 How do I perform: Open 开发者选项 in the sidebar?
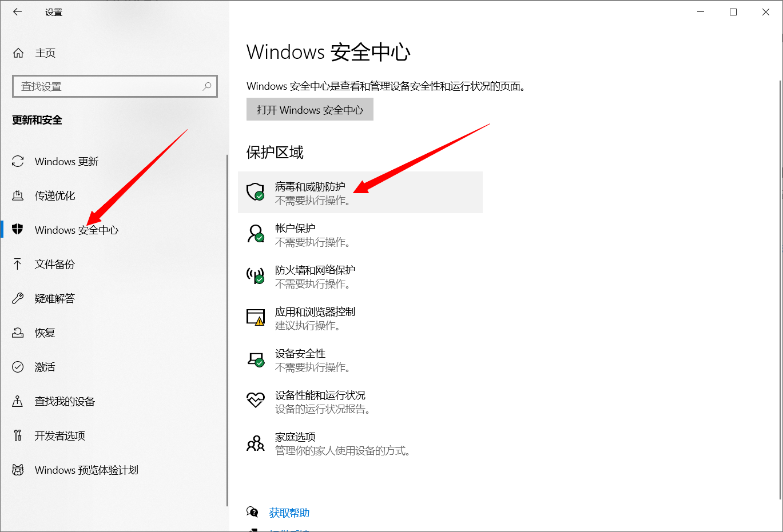[x=59, y=435]
